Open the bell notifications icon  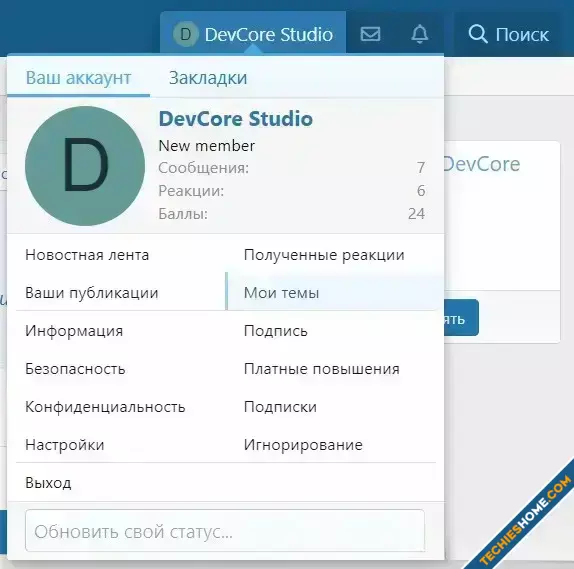420,34
